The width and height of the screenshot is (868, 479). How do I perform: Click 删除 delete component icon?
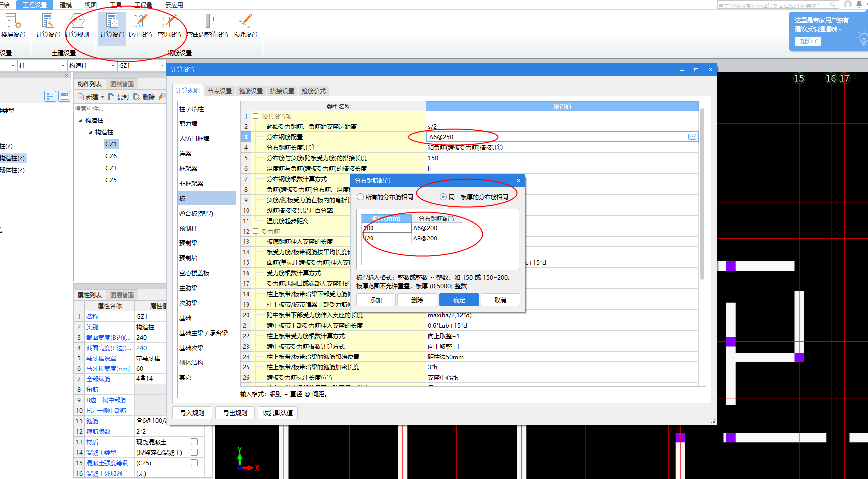pos(137,97)
